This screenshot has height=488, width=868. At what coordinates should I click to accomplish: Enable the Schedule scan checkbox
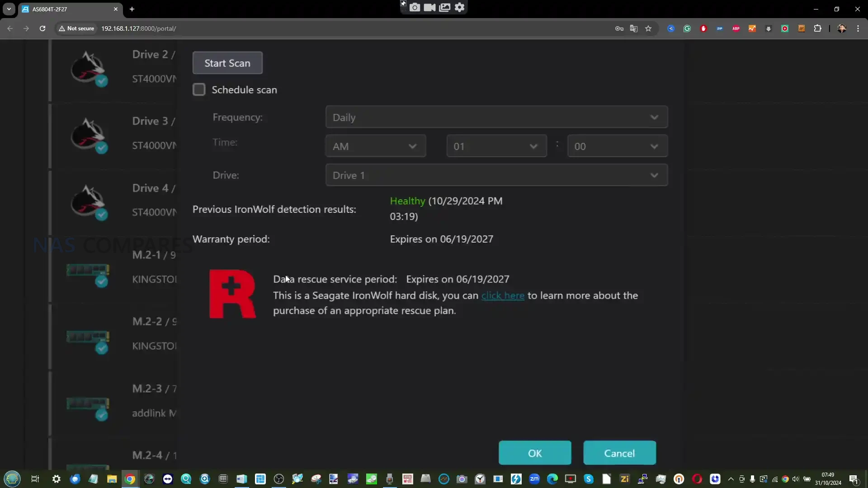point(199,89)
